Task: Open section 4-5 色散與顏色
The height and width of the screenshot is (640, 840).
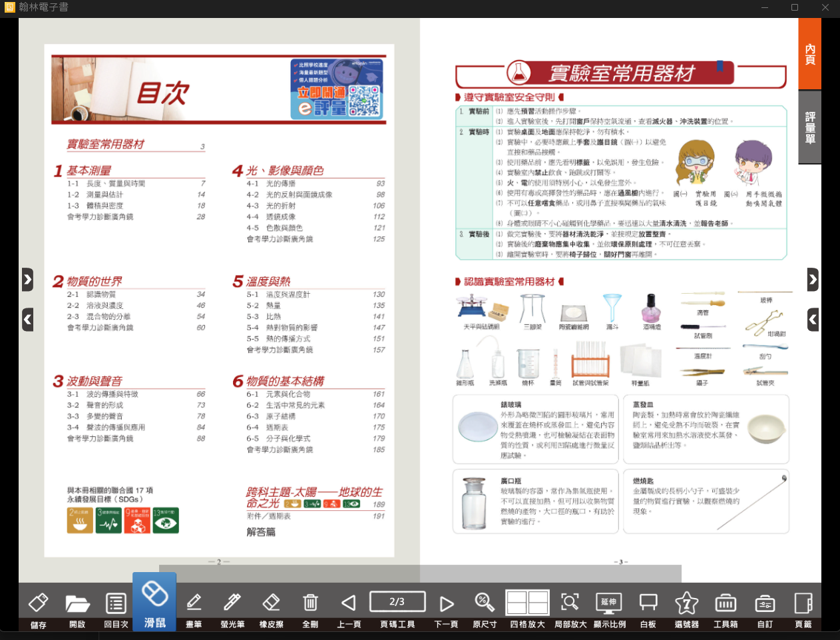Action: [315, 228]
